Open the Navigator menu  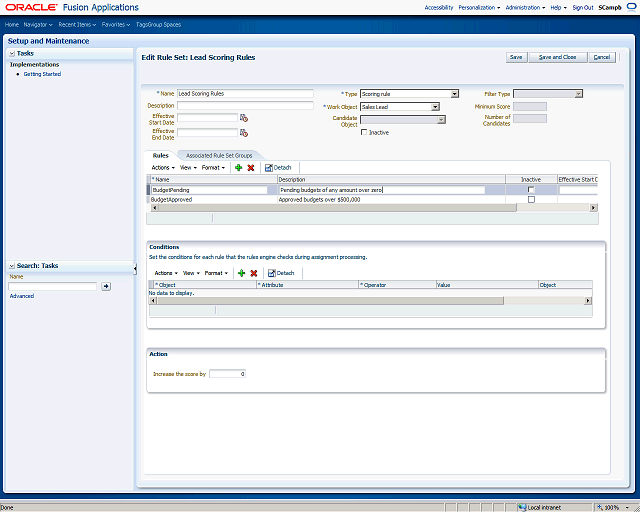(38, 24)
